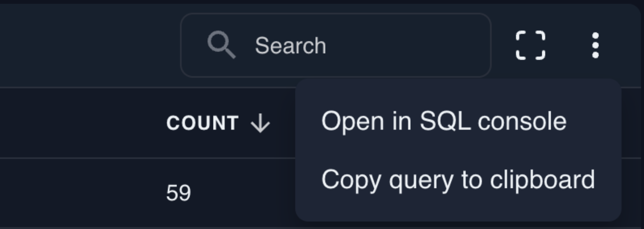Choose Copy query to clipboard
Image resolution: width=644 pixels, height=229 pixels.
tap(458, 179)
